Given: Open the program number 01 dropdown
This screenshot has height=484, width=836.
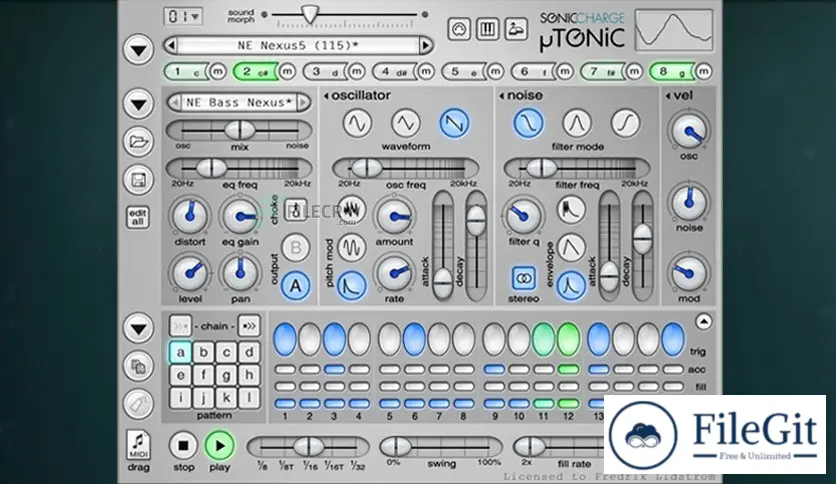Looking at the screenshot, I should (x=183, y=17).
